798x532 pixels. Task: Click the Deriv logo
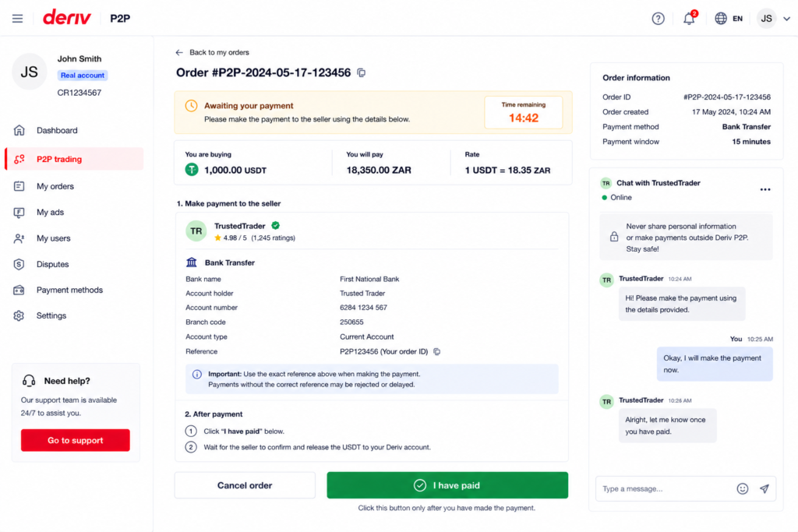67,18
